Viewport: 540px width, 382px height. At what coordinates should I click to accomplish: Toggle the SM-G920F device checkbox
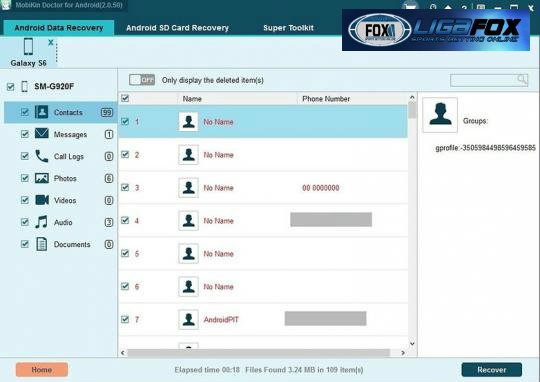[x=11, y=86]
